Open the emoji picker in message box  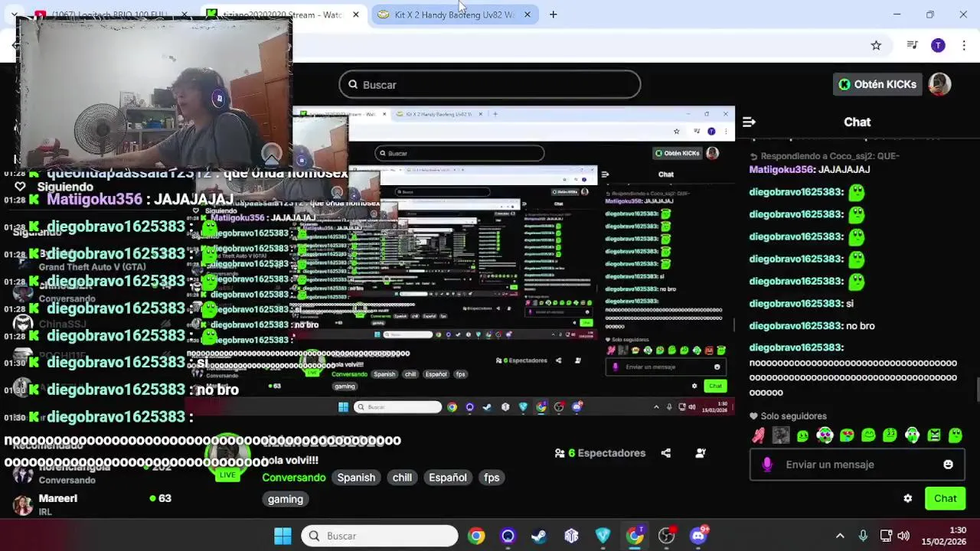(948, 465)
